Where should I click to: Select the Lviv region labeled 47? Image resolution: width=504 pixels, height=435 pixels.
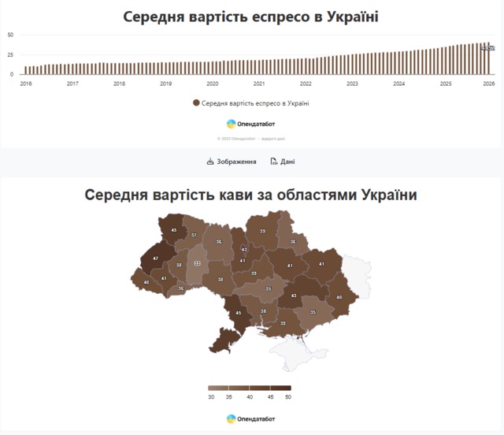(x=155, y=258)
